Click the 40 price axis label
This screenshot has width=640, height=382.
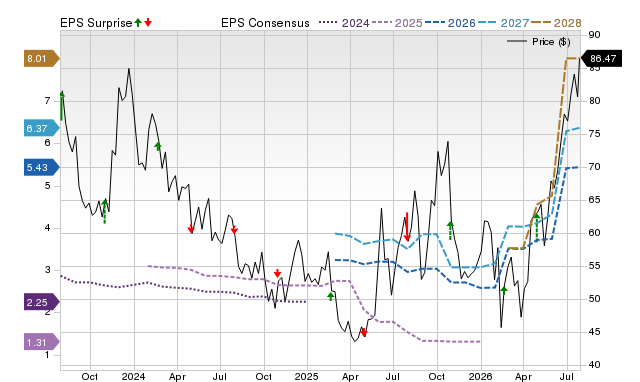pyautogui.click(x=595, y=365)
